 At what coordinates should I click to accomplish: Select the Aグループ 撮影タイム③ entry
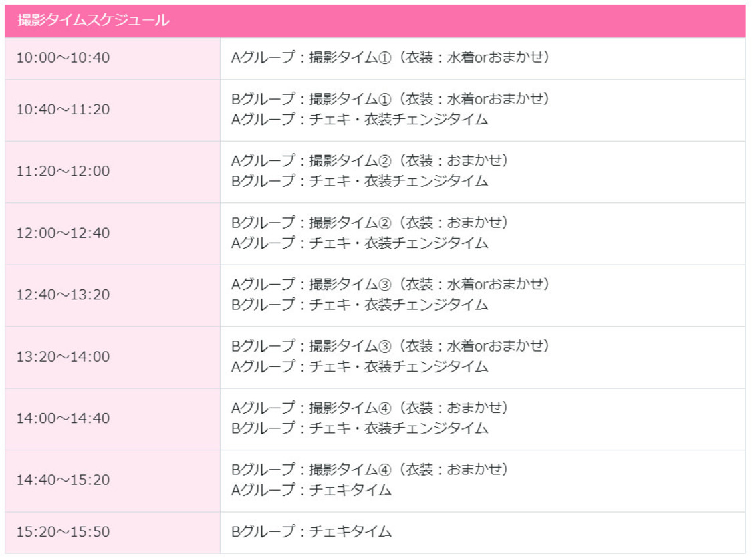click(x=390, y=285)
